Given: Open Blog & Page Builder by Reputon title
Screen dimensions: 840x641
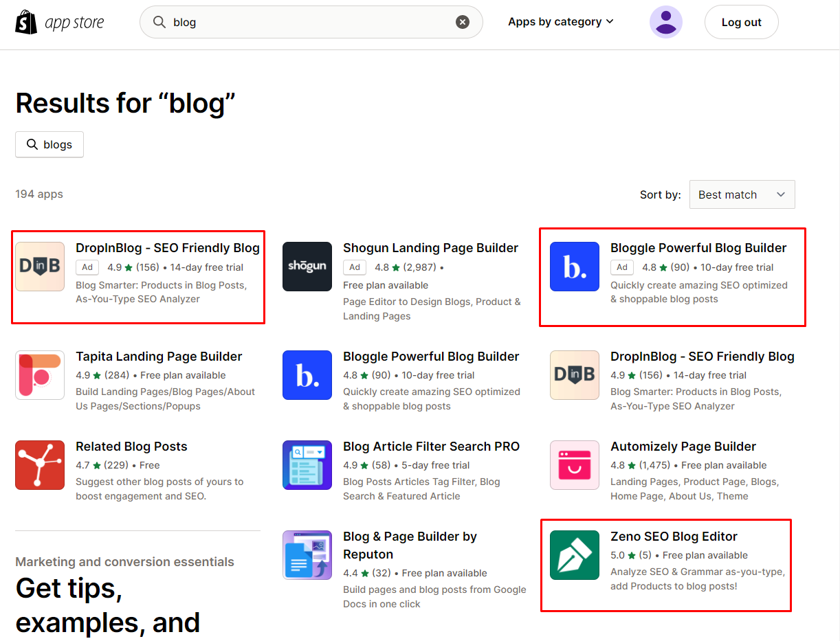Looking at the screenshot, I should 410,546.
